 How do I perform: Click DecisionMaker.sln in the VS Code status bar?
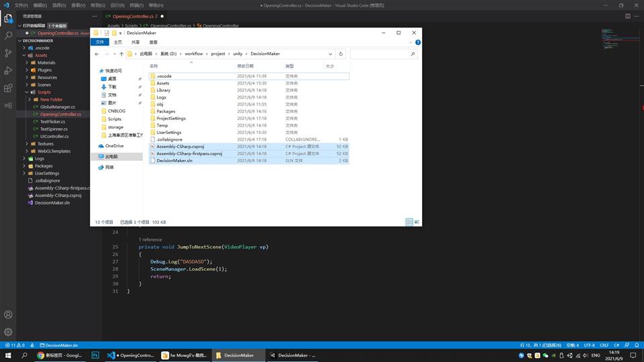(59, 345)
